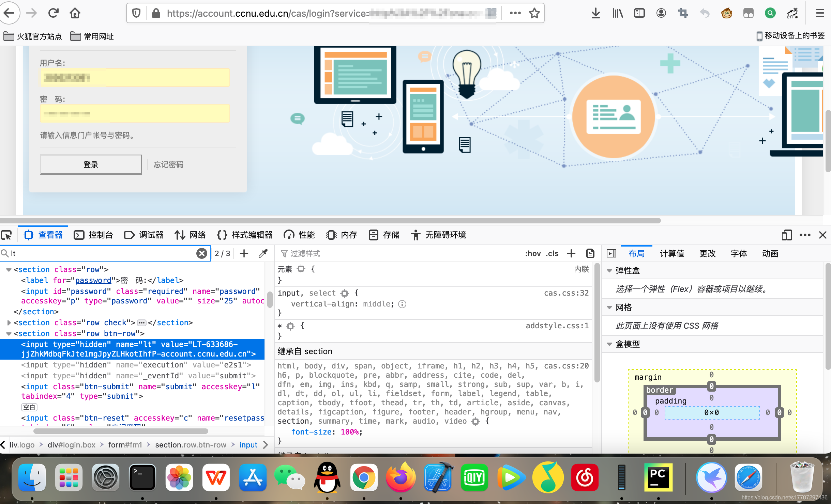The height and width of the screenshot is (504, 831).
Task: Launch Google Chrome from the Dock
Action: pos(364,477)
